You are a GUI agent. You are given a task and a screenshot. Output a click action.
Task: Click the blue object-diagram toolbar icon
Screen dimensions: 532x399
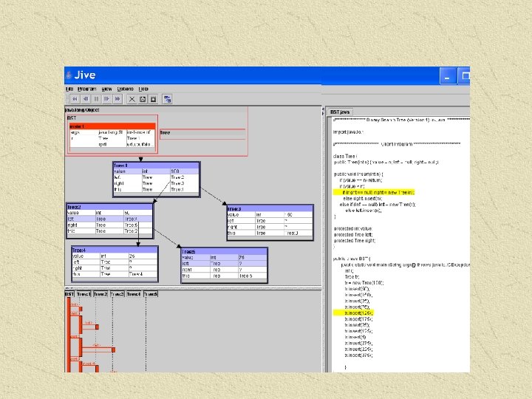coord(167,99)
